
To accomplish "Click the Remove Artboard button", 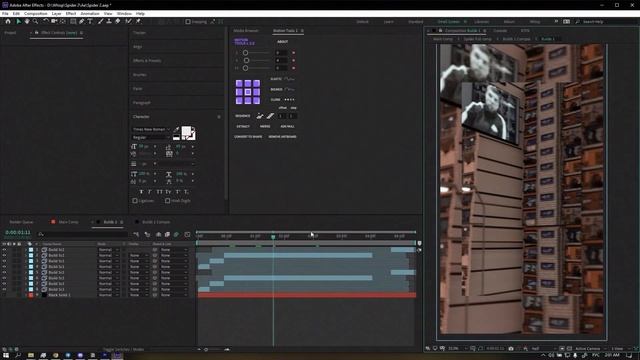I will point(282,137).
